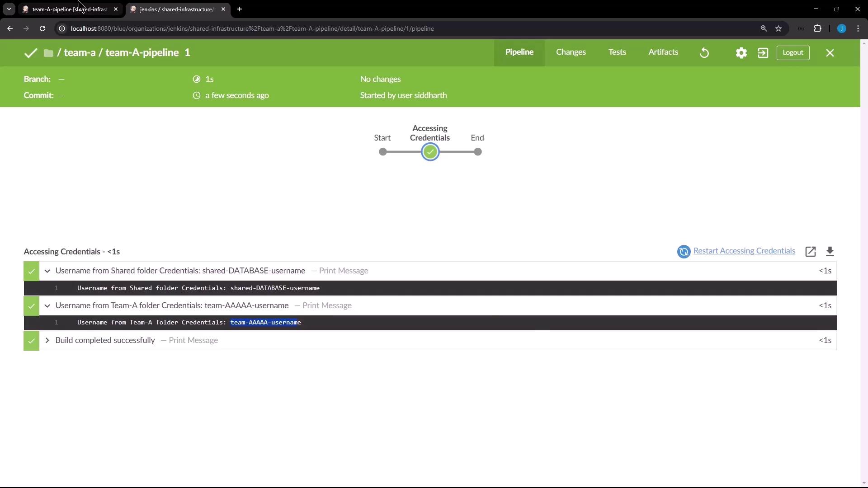Go forward in browser history

click(26, 28)
